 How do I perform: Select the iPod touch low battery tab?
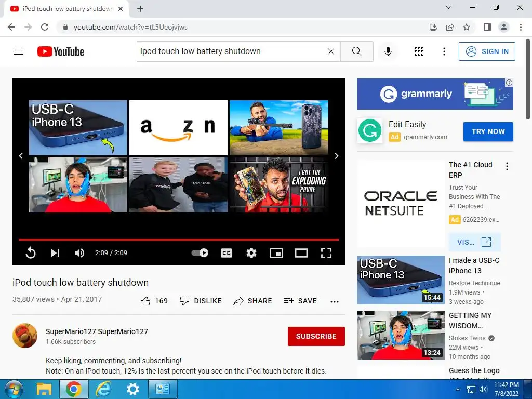click(x=66, y=9)
